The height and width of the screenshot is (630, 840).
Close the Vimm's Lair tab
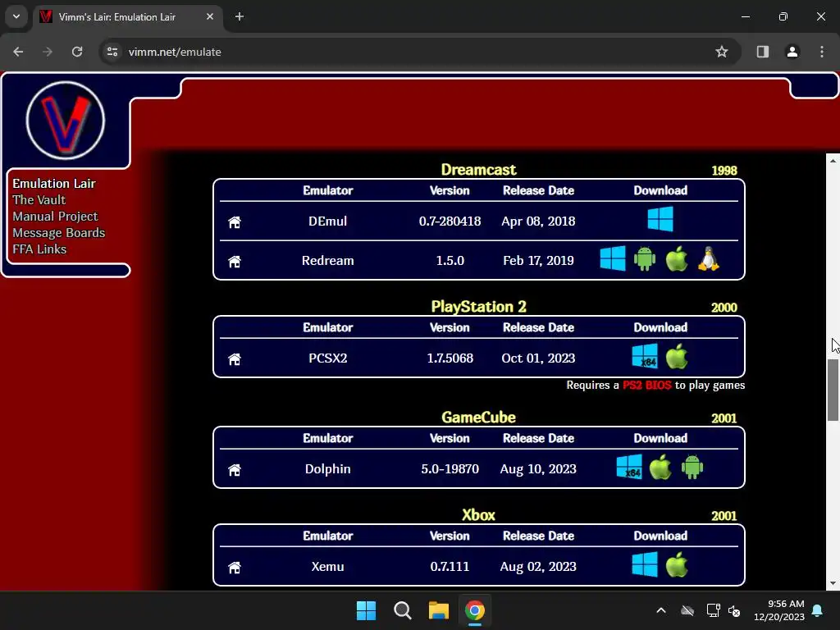[210, 16]
